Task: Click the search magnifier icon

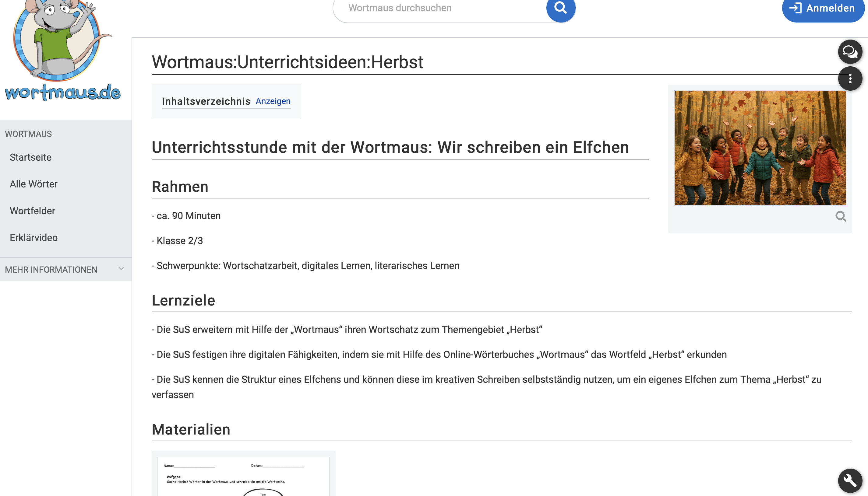Action: (560, 8)
